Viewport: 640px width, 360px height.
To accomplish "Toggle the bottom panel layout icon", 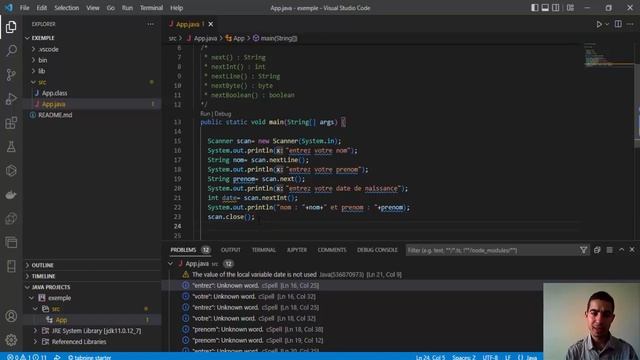I will click(545, 8).
